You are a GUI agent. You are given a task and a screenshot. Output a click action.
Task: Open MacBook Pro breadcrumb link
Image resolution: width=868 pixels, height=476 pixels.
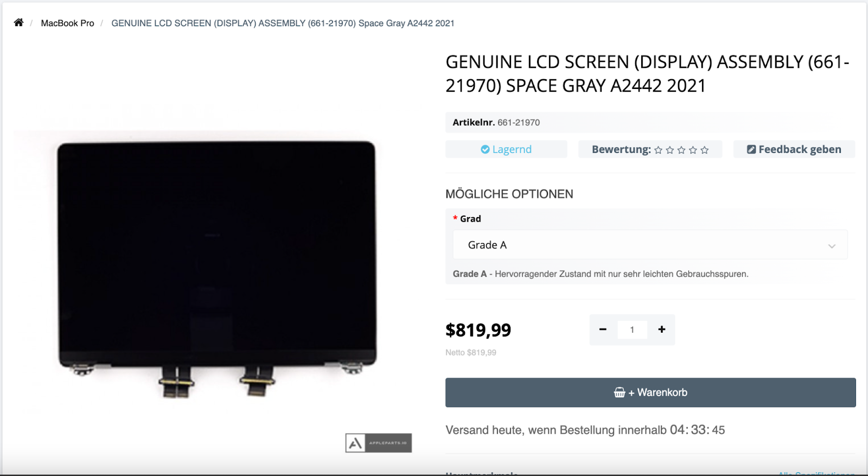pos(67,23)
